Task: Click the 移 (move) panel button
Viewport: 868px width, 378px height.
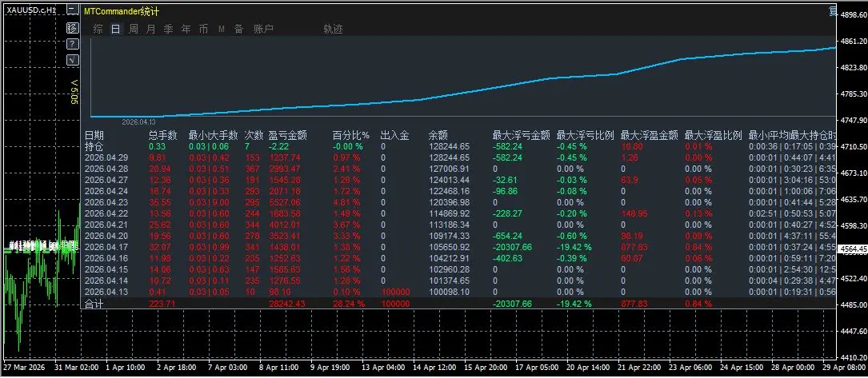Action: [x=72, y=28]
